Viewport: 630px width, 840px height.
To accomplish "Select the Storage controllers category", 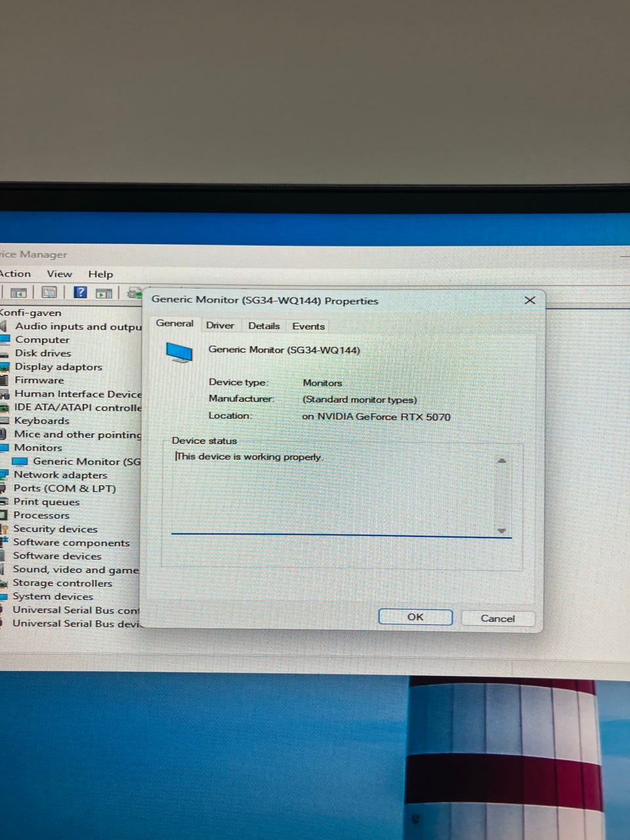I will coord(62,583).
